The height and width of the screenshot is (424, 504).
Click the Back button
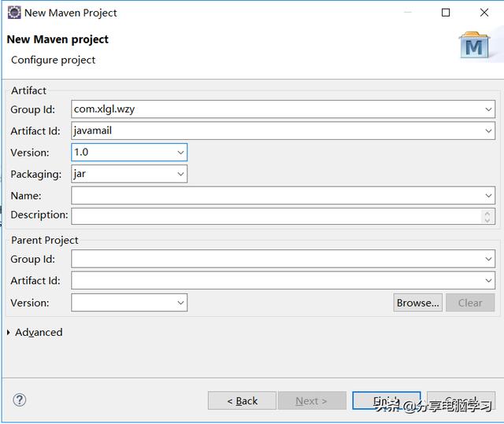coord(242,400)
